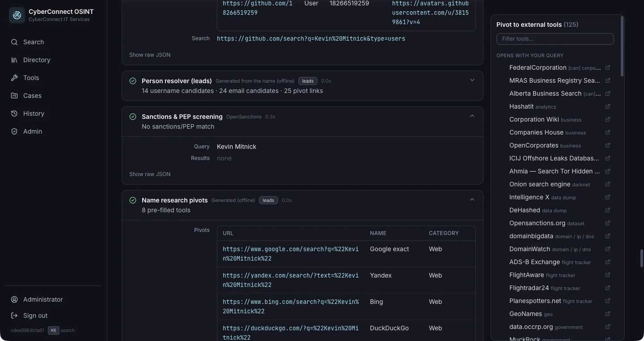Viewport: 644px width, 341px height.
Task: Show raw JSON for Sanctions & PEP screening
Action: pyautogui.click(x=150, y=174)
